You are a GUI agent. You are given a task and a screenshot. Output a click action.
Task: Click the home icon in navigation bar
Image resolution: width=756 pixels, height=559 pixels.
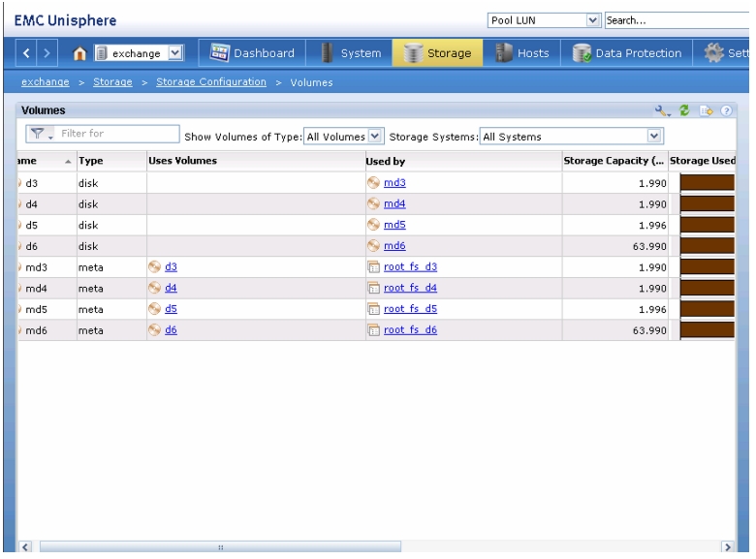pyautogui.click(x=79, y=53)
